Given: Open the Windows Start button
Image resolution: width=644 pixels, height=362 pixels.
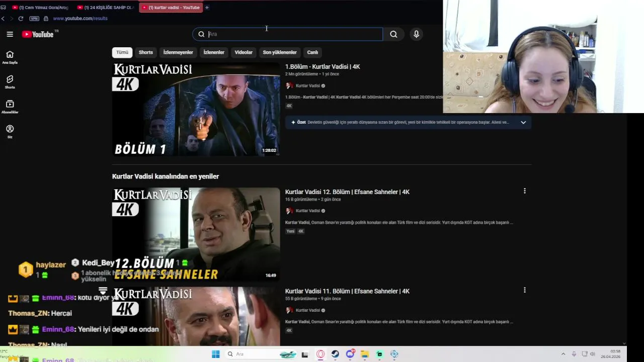Looking at the screenshot, I should (x=215, y=354).
